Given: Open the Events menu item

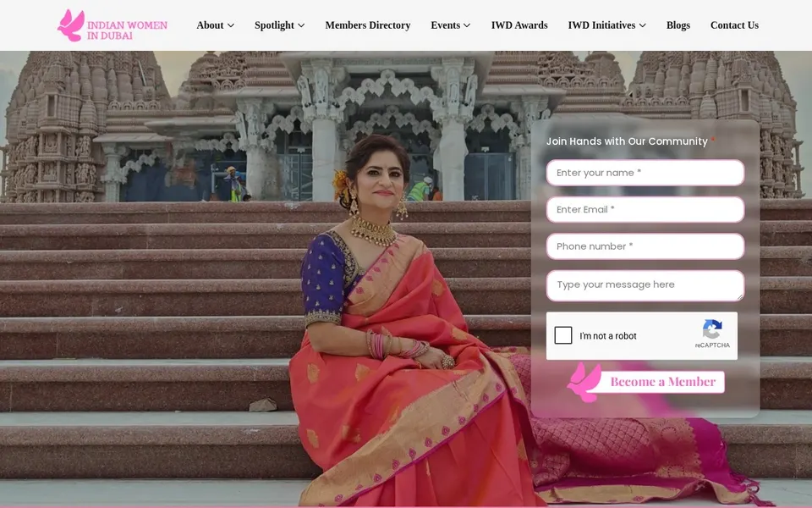Looking at the screenshot, I should (x=446, y=25).
